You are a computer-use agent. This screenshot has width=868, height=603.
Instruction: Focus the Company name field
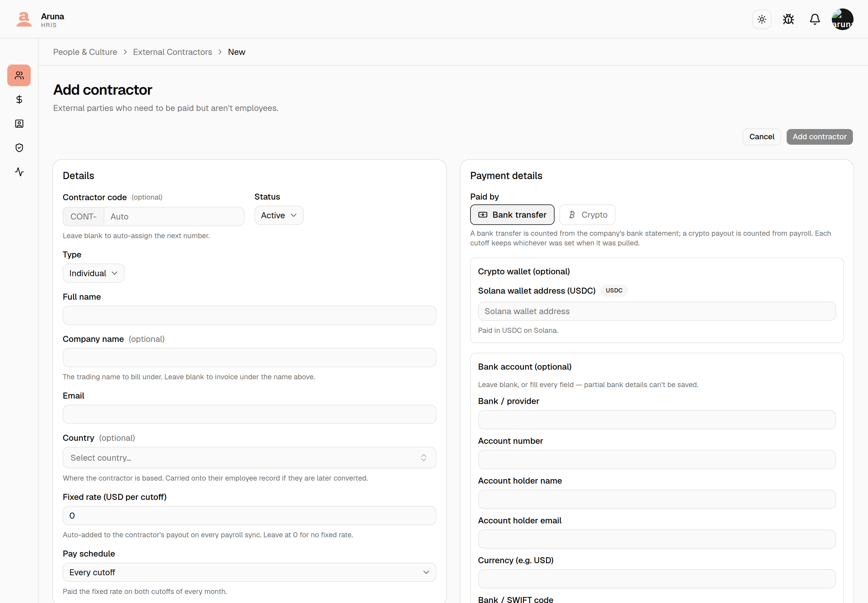point(249,358)
